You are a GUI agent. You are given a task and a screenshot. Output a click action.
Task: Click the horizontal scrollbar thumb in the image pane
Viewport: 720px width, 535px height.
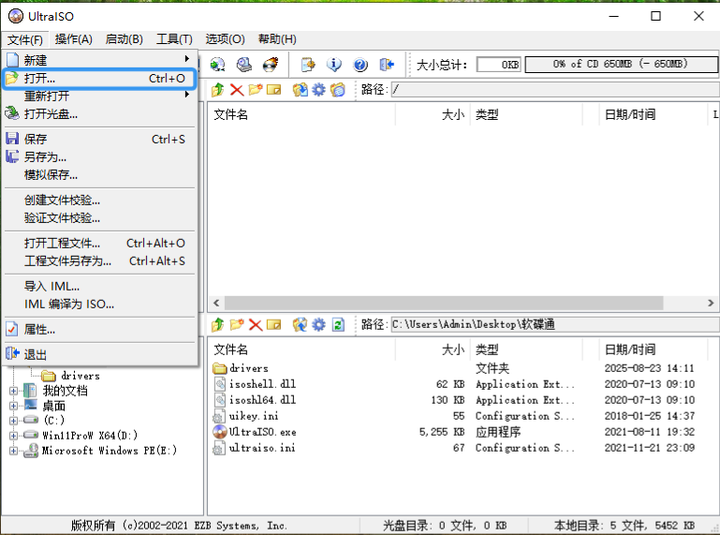[x=444, y=303]
